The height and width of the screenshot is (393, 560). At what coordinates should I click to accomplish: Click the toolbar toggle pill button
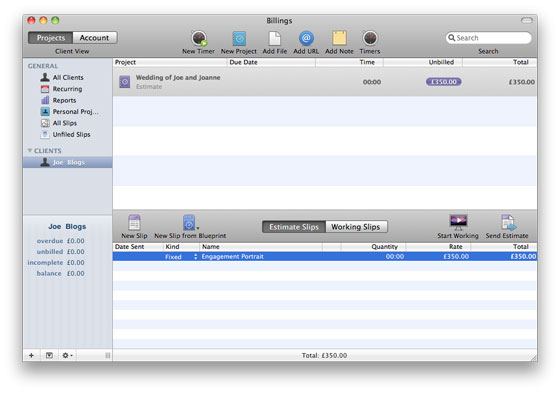527,20
